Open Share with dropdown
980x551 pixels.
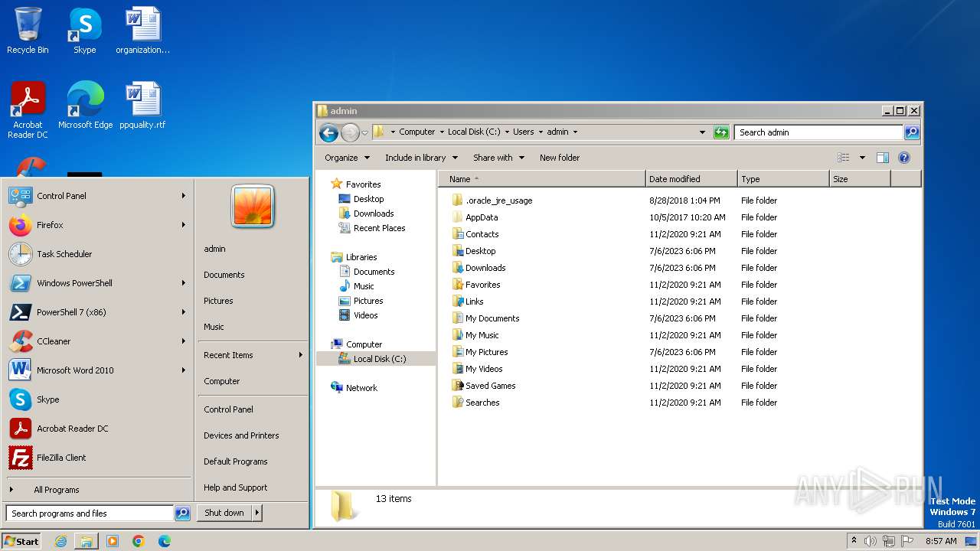[499, 158]
